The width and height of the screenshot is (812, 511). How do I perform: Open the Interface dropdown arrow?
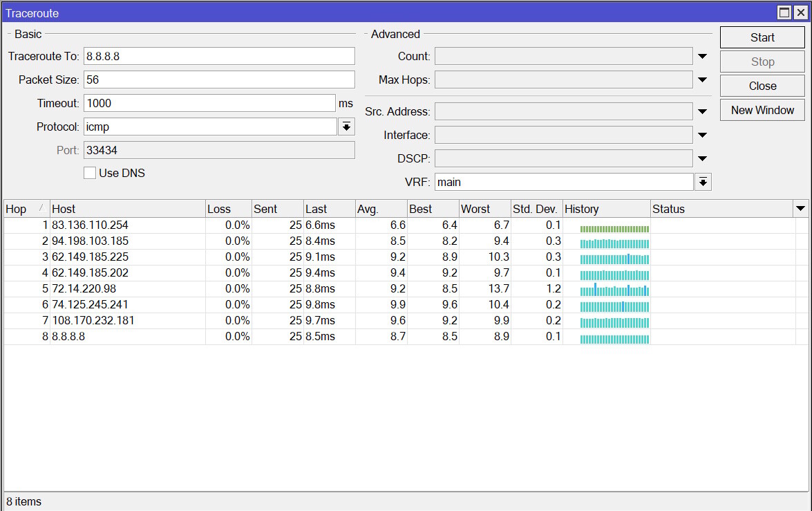[x=702, y=134]
